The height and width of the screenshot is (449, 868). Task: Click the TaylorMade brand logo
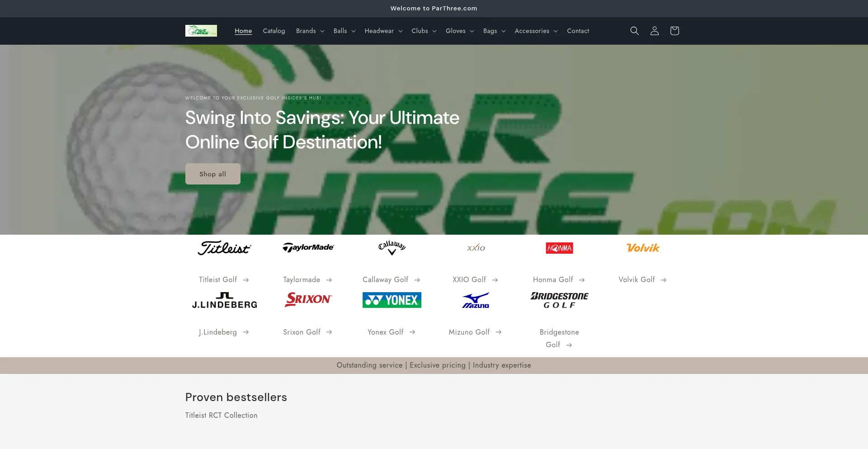308,247
